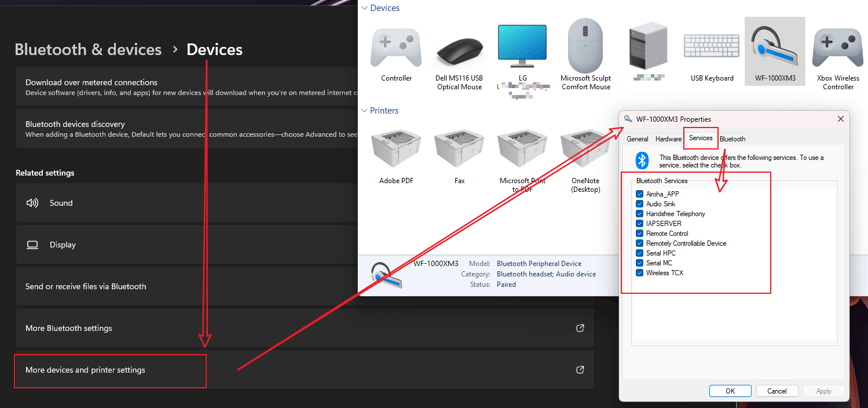The height and width of the screenshot is (408, 868).
Task: Close the WF-1000XM3 Properties dialog
Action: 840,119
